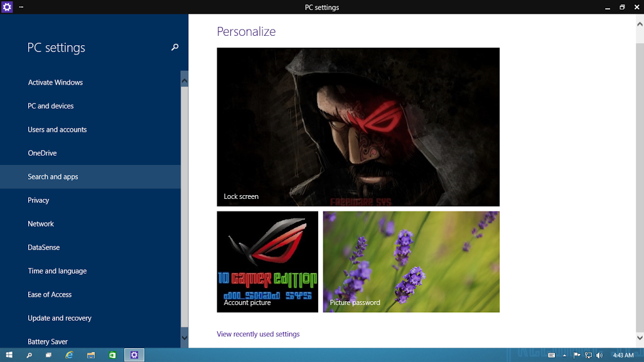This screenshot has width=644, height=362.
Task: Click the Account picture tile
Action: point(267,262)
